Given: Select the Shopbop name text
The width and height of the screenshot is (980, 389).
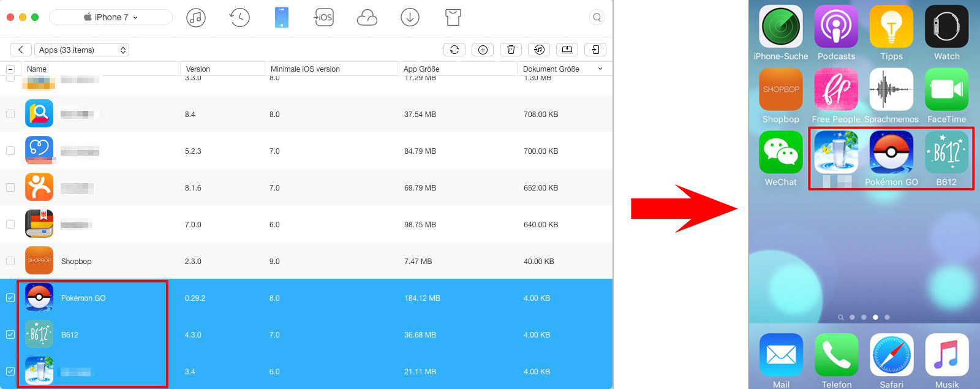Looking at the screenshot, I should point(76,262).
